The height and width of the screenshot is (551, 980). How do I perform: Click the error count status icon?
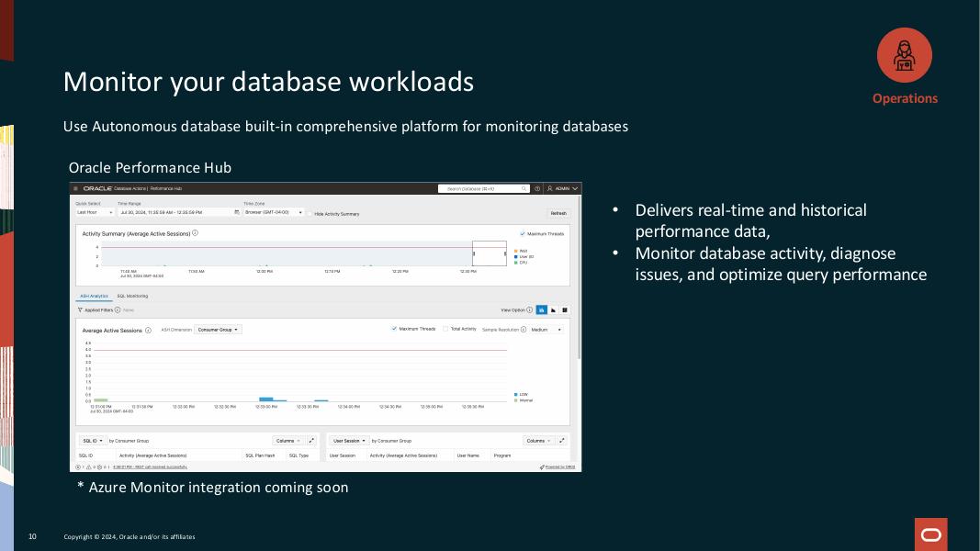tap(78, 467)
